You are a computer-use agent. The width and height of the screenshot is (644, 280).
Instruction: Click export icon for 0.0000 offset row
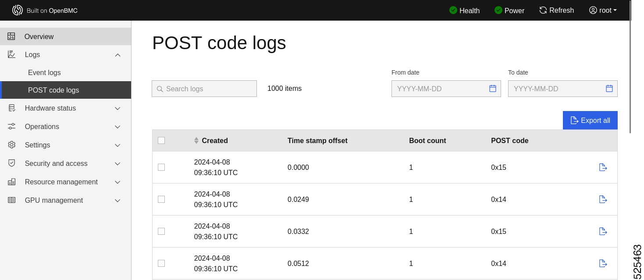(x=603, y=167)
